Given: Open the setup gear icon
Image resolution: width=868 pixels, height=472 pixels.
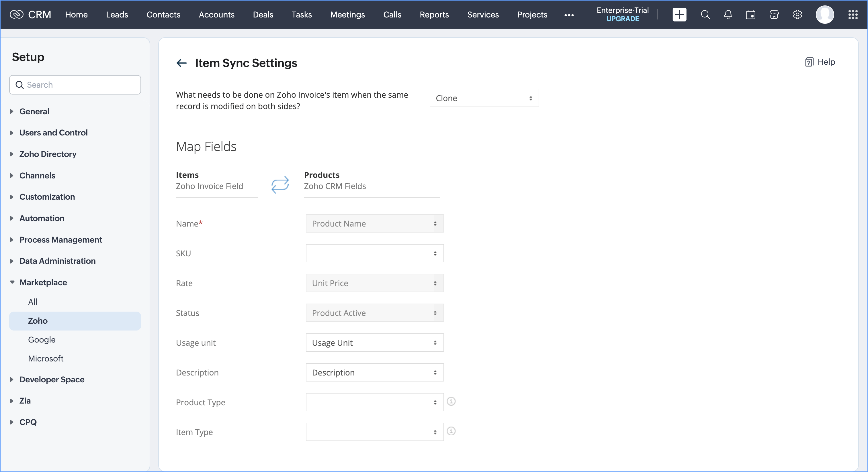Looking at the screenshot, I should (x=797, y=15).
